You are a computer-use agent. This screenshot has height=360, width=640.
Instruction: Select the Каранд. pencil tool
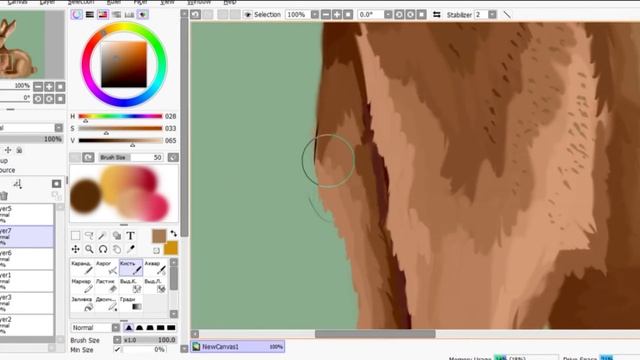(82, 267)
